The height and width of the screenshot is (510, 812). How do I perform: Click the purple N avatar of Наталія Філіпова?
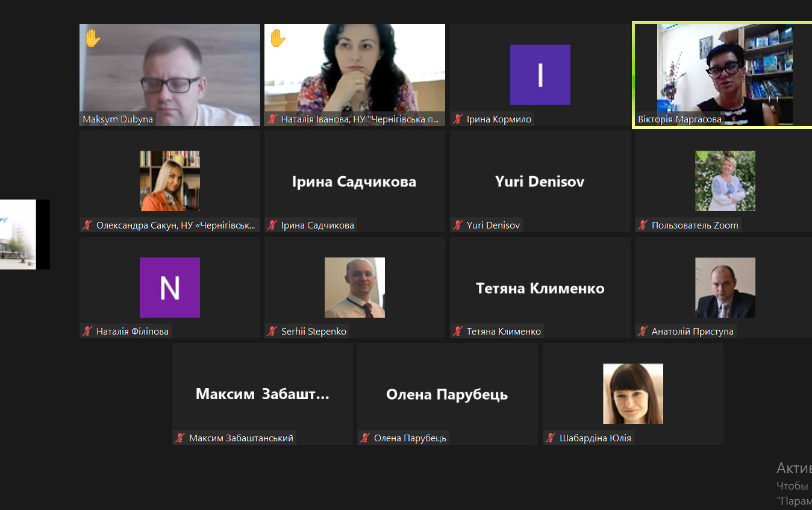(x=170, y=288)
